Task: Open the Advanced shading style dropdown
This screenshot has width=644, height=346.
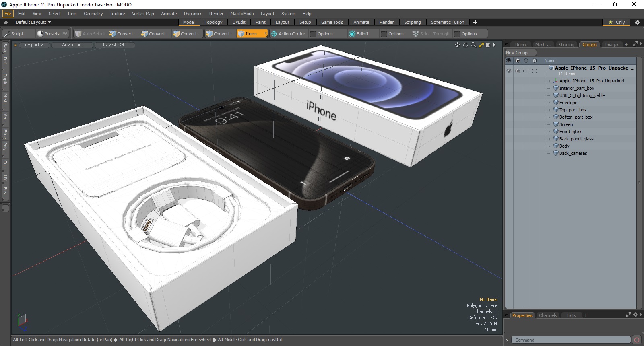Action: click(72, 45)
